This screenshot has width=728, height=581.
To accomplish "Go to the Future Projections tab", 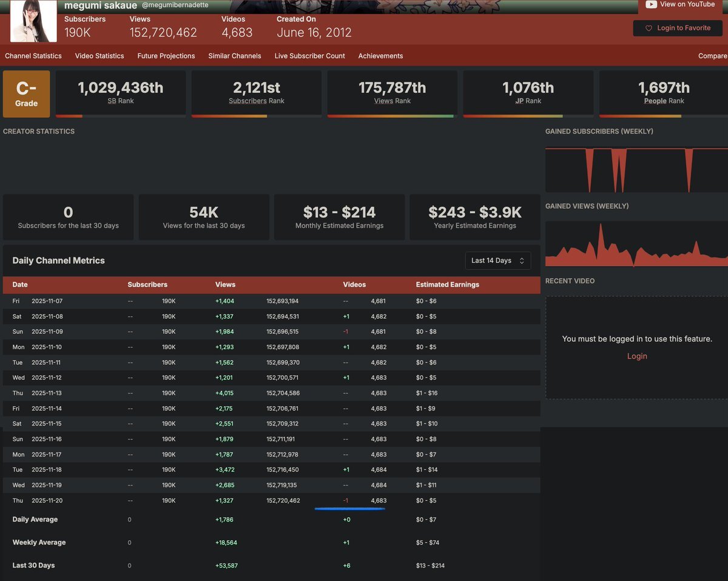I will [166, 56].
